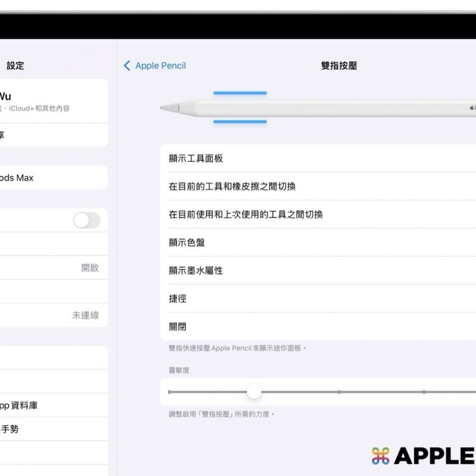Click the colorful command-key logo watermark

pyautogui.click(x=380, y=456)
